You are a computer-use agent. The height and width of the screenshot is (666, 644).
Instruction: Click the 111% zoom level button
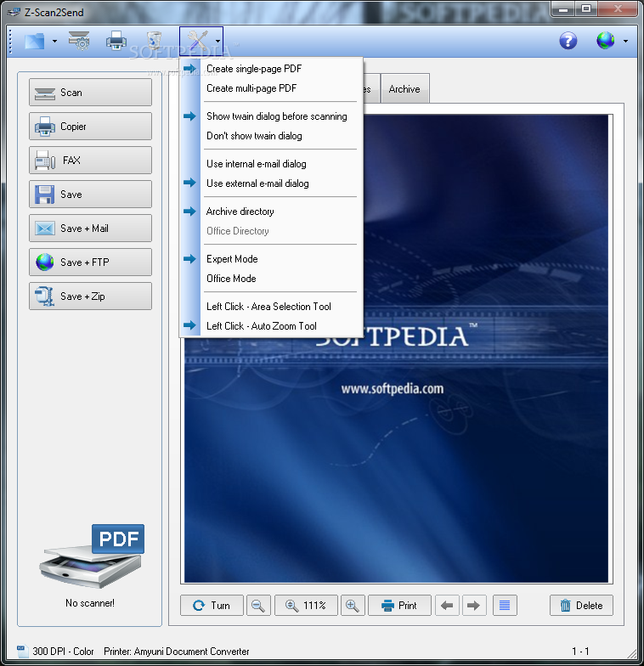pos(306,605)
